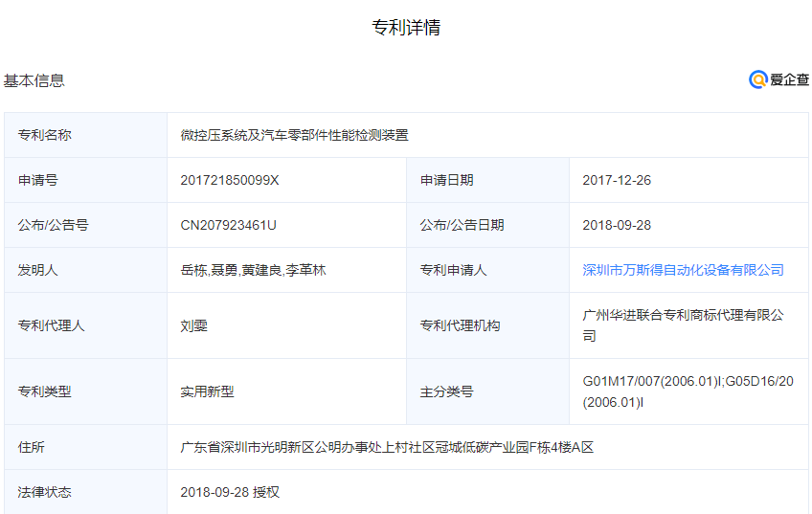The image size is (812, 514).
Task: Select the patent type 实用新型
Action: click(x=207, y=391)
